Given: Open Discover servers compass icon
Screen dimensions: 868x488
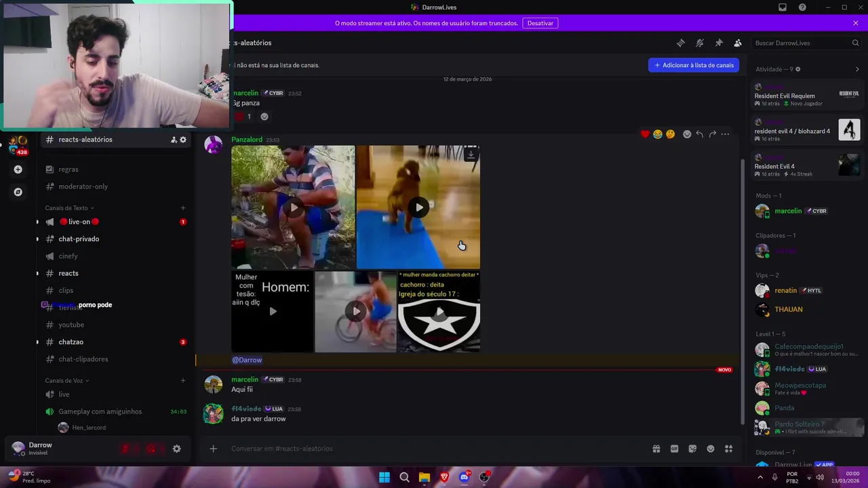Looking at the screenshot, I should coord(18,192).
